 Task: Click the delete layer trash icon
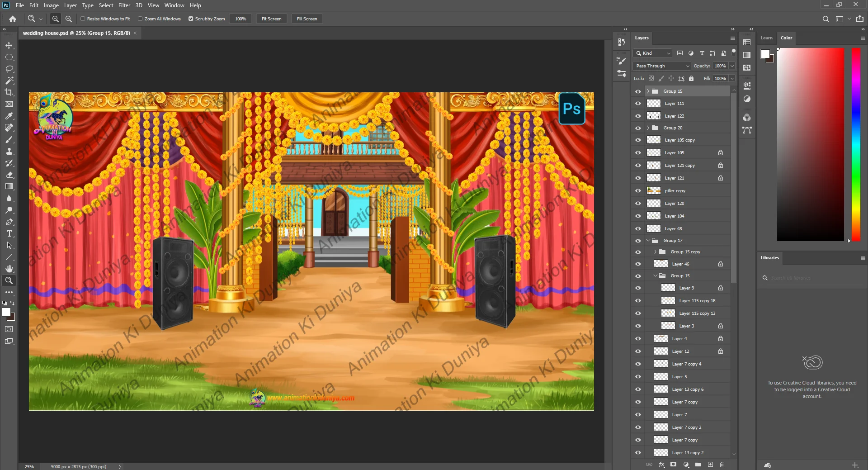pos(722,465)
